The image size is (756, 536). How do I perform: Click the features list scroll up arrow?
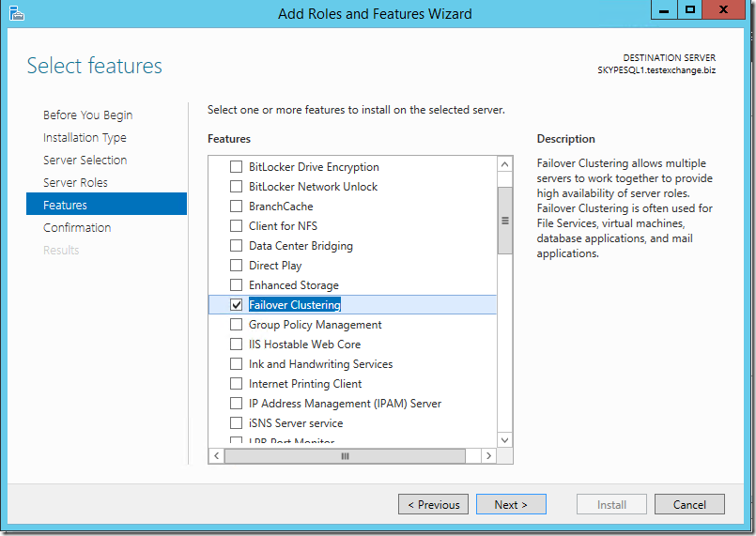505,164
